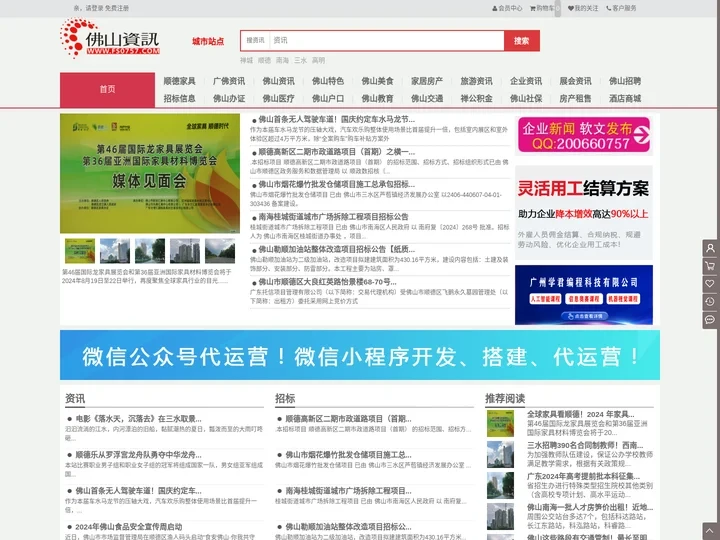Open the 推荐阅读 section heading
The height and width of the screenshot is (540, 720).
pyautogui.click(x=505, y=399)
